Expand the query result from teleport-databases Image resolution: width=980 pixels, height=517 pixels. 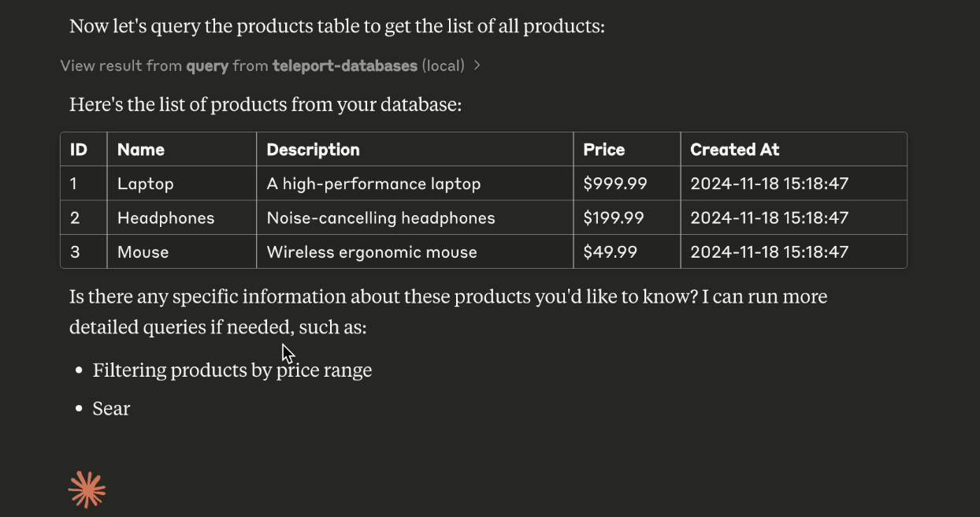(x=266, y=65)
